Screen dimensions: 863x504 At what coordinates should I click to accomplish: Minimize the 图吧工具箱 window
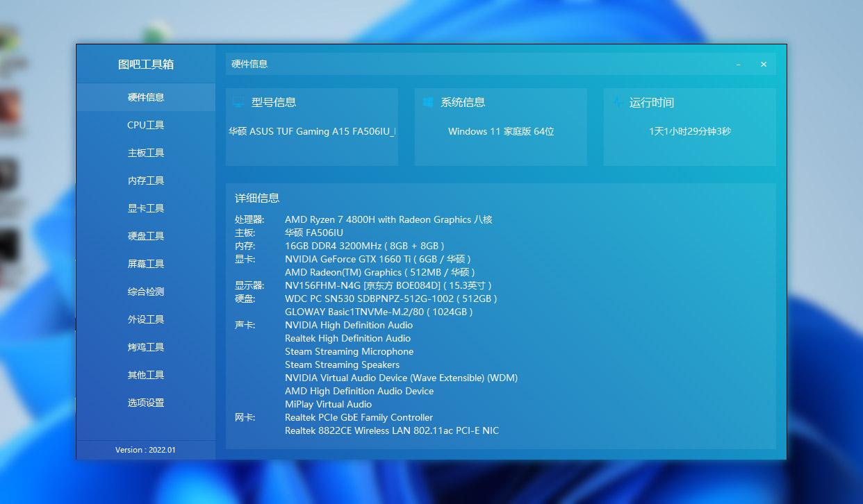click(x=739, y=64)
